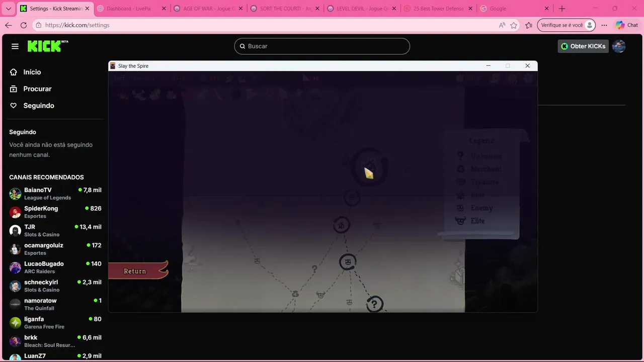Select the circled unknown question-mark node
This screenshot has width=644, height=362.
pyautogui.click(x=374, y=304)
